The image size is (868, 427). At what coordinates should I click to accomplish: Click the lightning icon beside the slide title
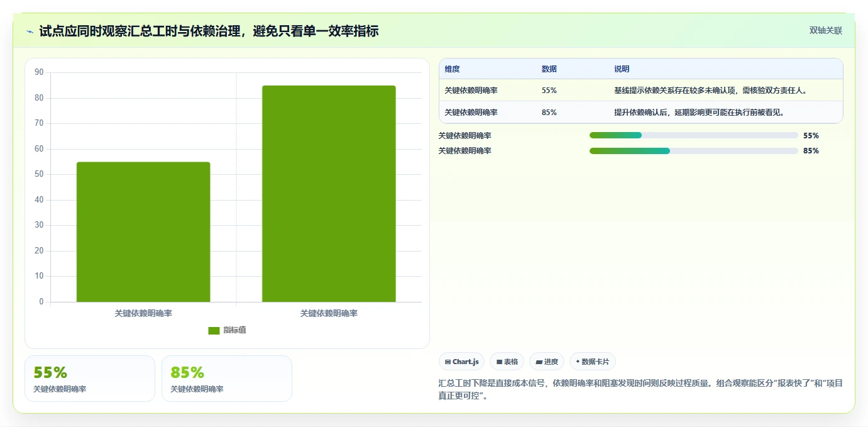point(30,31)
